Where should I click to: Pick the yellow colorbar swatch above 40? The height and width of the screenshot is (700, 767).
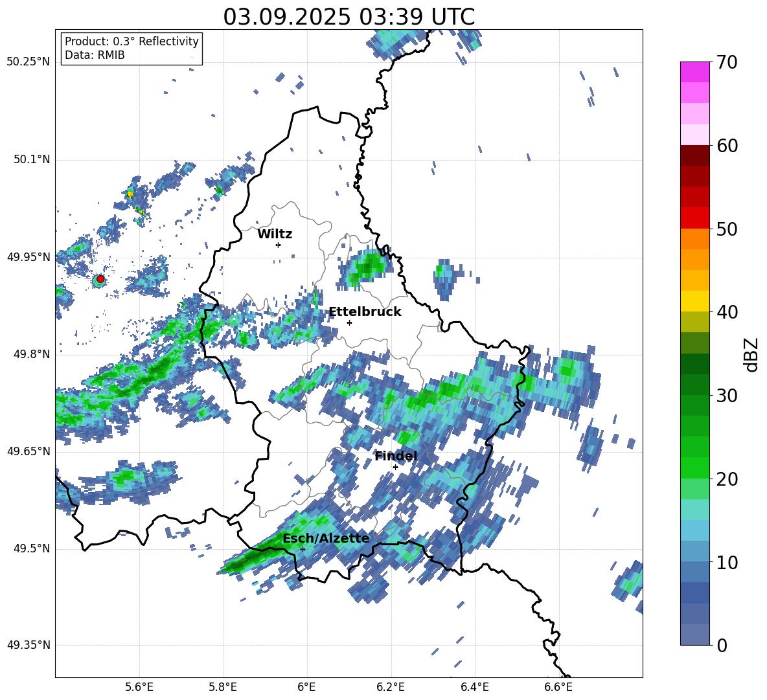(x=694, y=301)
